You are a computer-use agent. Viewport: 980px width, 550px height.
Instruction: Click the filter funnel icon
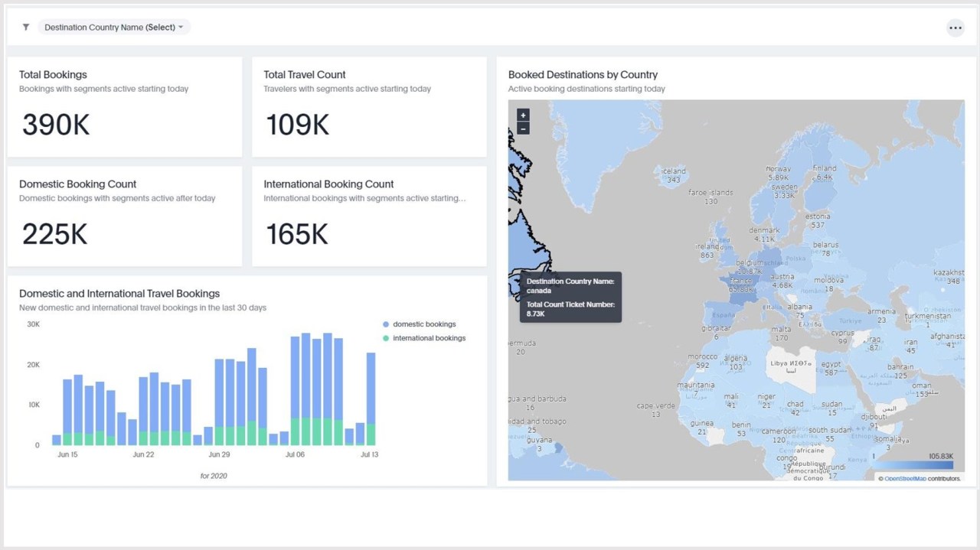click(x=26, y=28)
